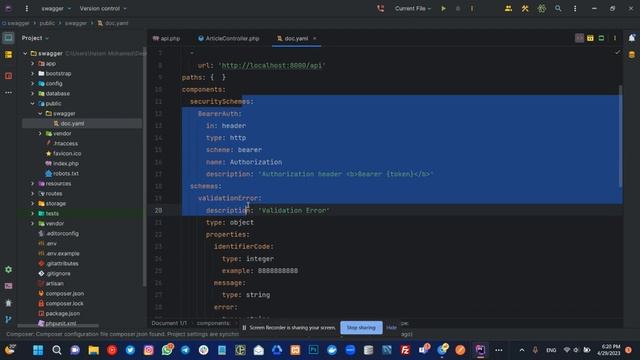Click the red phone call icon in the title bar
640x360 pixels.
[x=380, y=8]
